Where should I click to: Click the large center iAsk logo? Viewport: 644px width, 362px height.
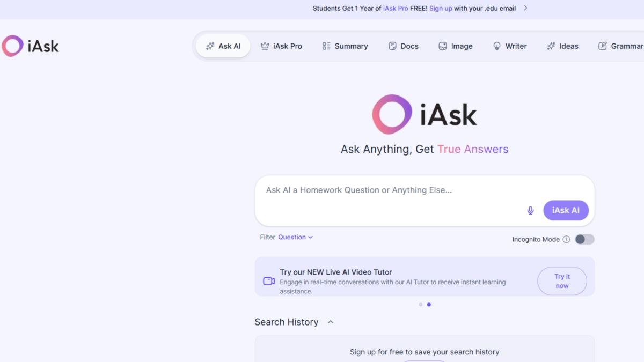[x=425, y=114]
